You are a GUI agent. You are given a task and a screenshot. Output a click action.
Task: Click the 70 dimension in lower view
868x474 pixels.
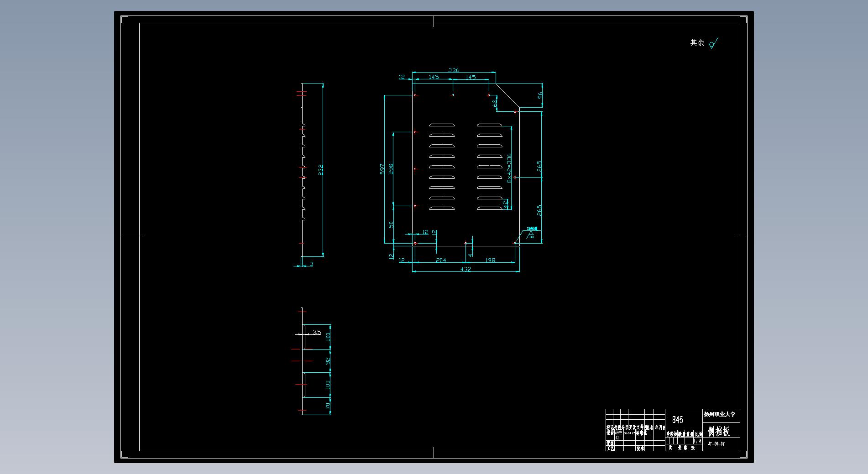(x=328, y=406)
